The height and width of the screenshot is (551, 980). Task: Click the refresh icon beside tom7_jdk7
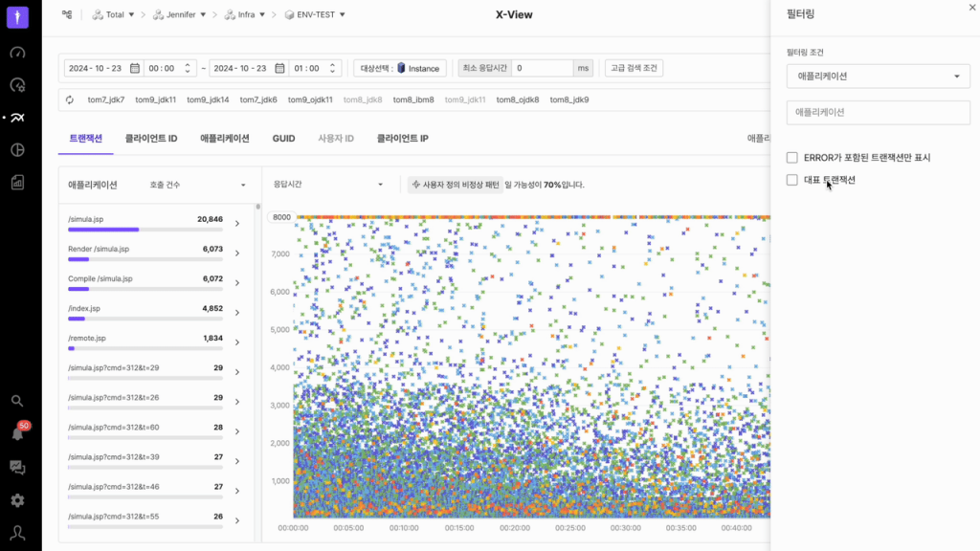pos(70,99)
